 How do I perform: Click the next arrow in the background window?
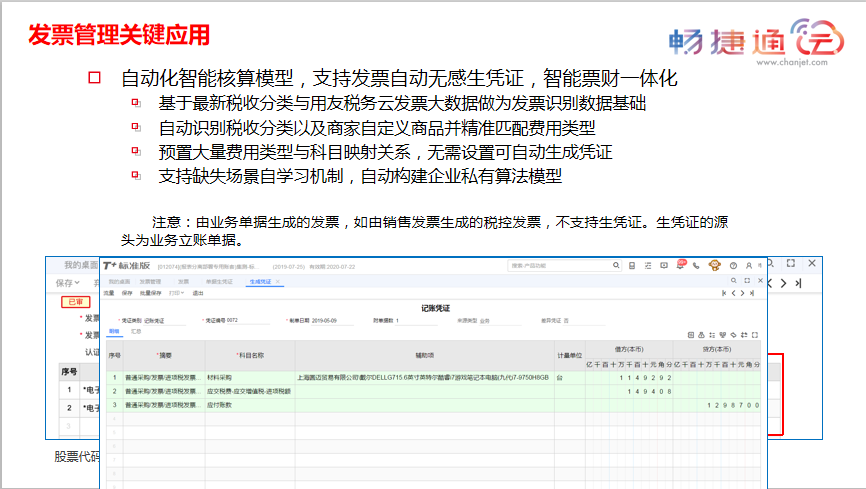pos(783,283)
